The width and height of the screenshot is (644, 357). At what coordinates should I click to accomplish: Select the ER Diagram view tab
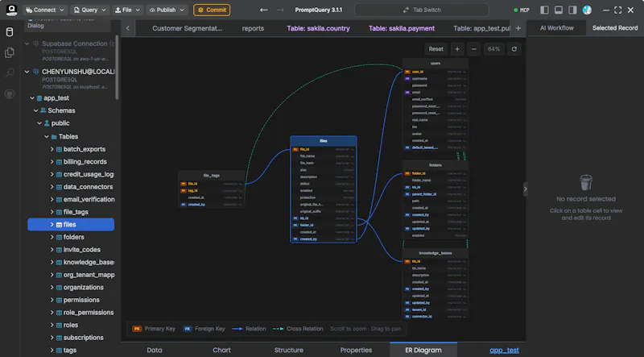423,350
